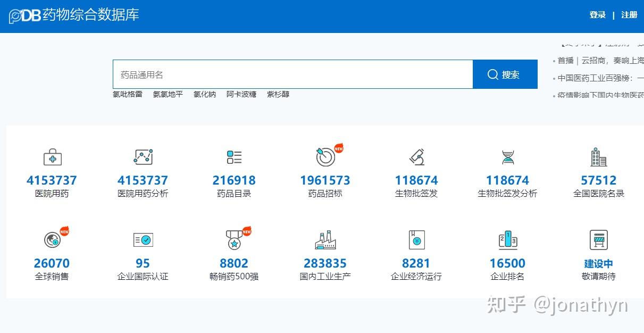This screenshot has height=333, width=644.
Task: Click the 企业国际认证 label
Action: [x=143, y=277]
